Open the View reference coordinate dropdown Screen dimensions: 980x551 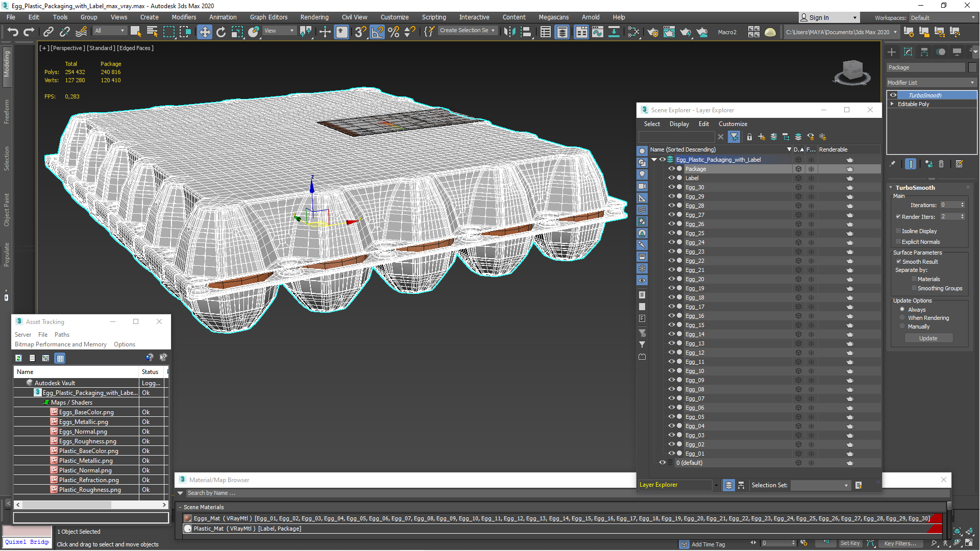[x=279, y=31]
